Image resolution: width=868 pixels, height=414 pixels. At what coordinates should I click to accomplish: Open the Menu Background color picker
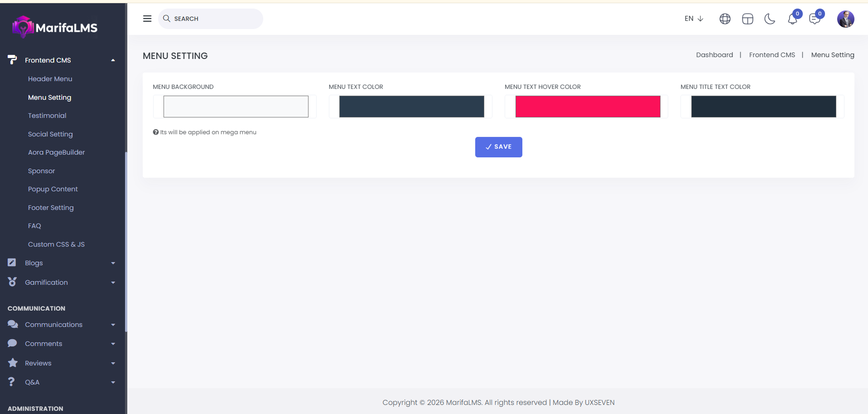point(236,107)
